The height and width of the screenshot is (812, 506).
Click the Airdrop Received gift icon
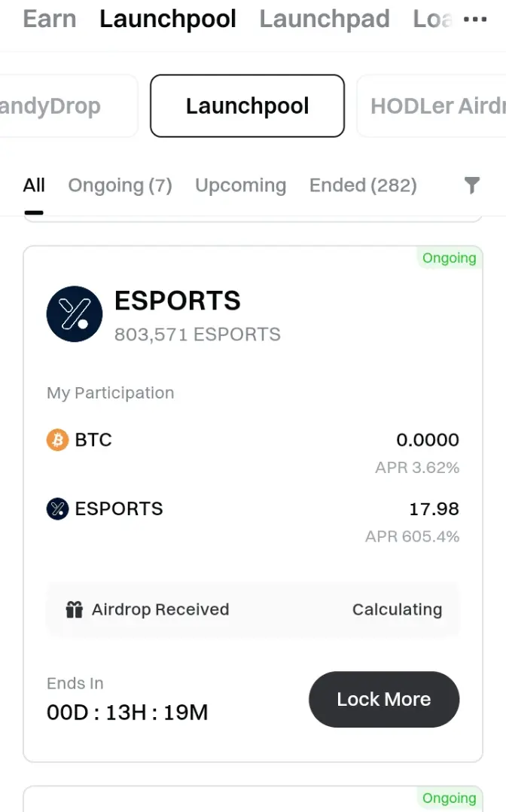[74, 609]
